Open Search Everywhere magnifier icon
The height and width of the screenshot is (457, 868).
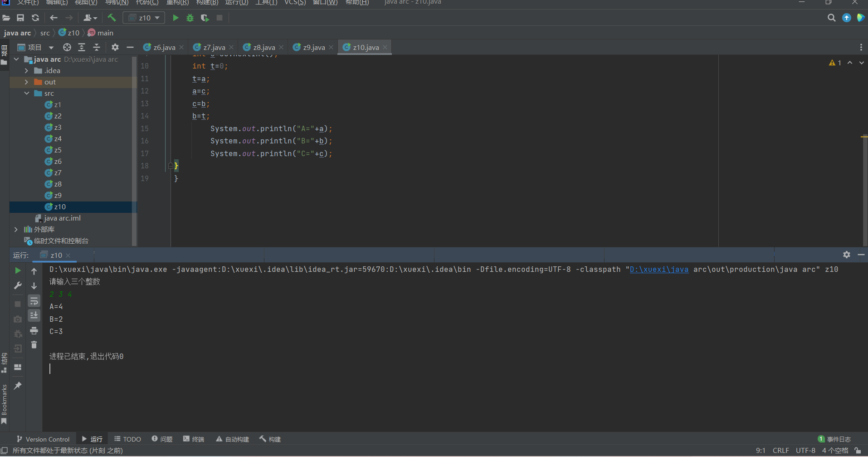click(831, 18)
